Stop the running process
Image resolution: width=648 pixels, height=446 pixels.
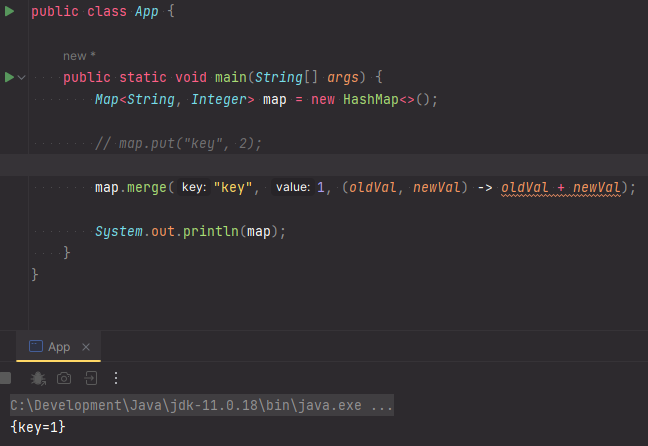click(x=5, y=378)
